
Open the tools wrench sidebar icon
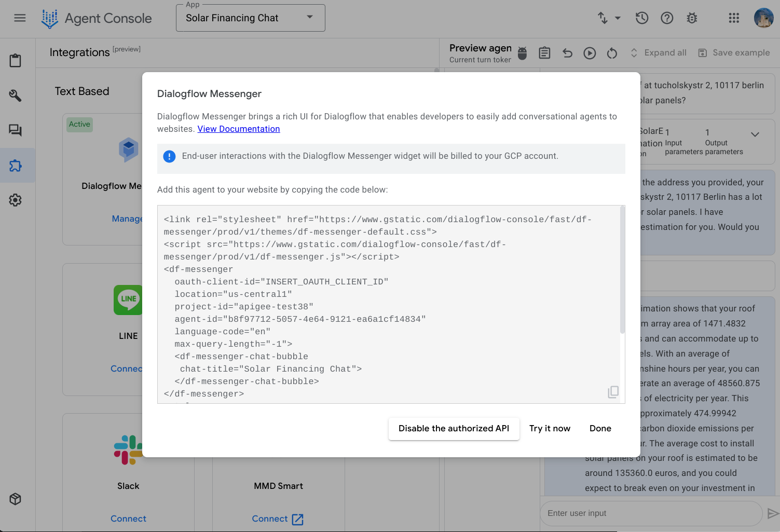(x=16, y=96)
